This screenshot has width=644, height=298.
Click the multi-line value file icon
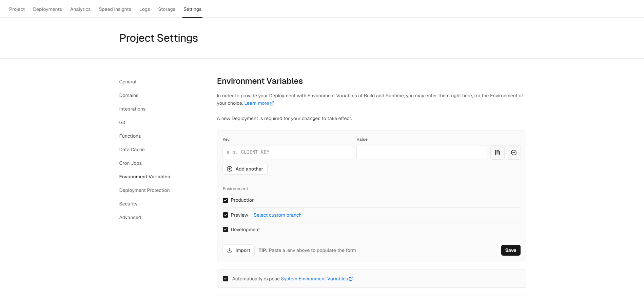(497, 153)
